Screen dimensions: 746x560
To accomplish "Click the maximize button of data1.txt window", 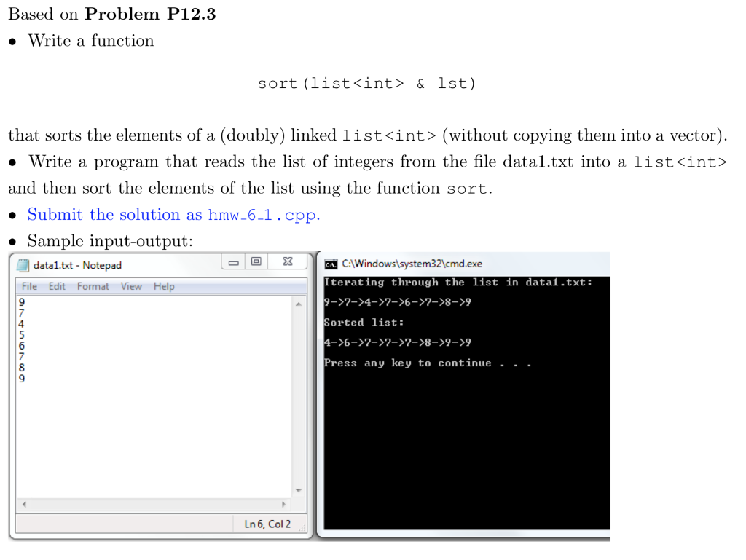I will 256,261.
